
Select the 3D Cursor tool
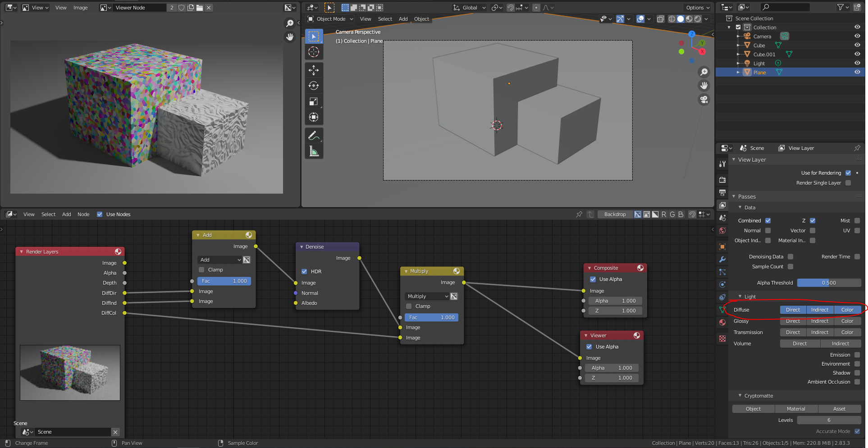(314, 52)
